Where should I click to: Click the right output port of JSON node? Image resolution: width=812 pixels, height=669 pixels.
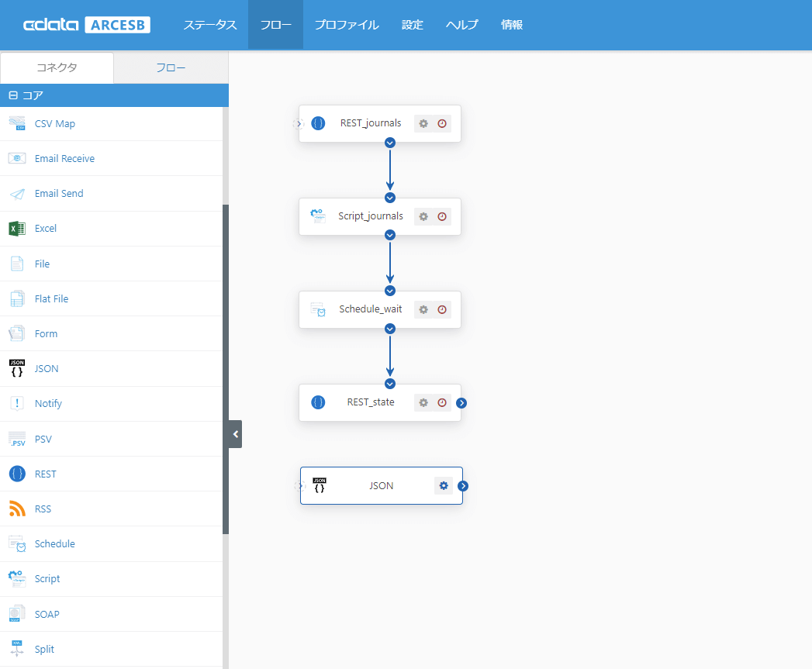pos(463,486)
